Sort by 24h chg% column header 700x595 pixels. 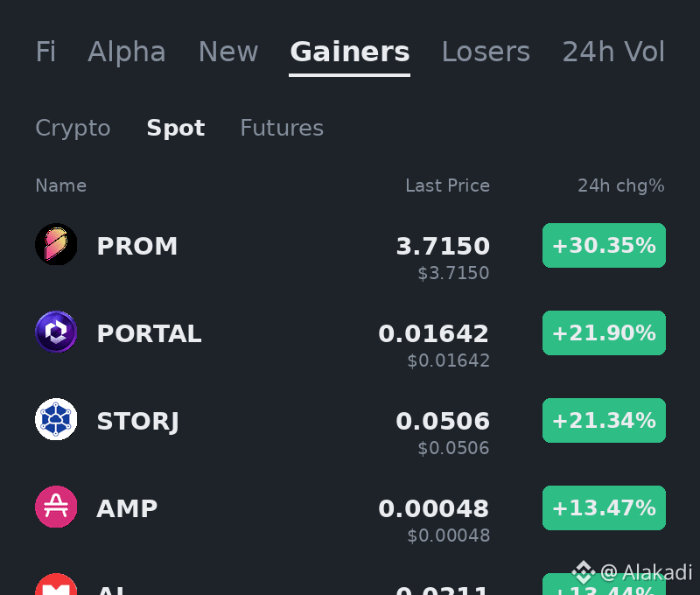coord(621,185)
